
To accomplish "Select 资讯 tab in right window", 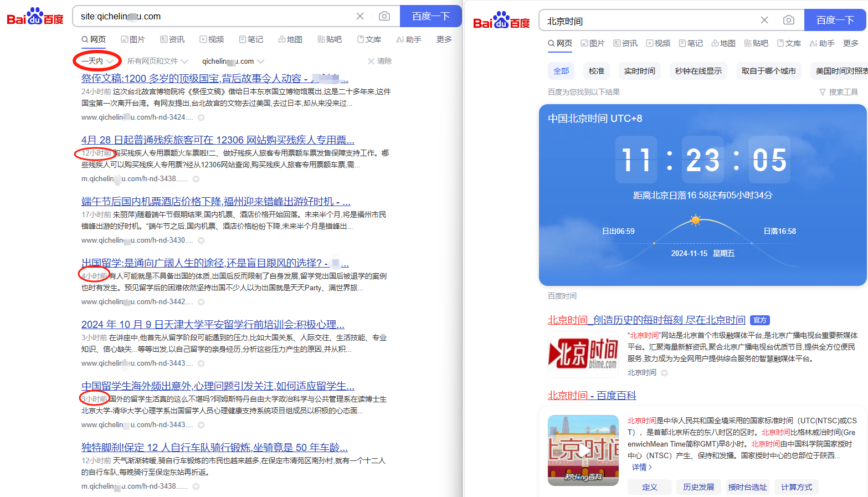I will click(x=625, y=43).
